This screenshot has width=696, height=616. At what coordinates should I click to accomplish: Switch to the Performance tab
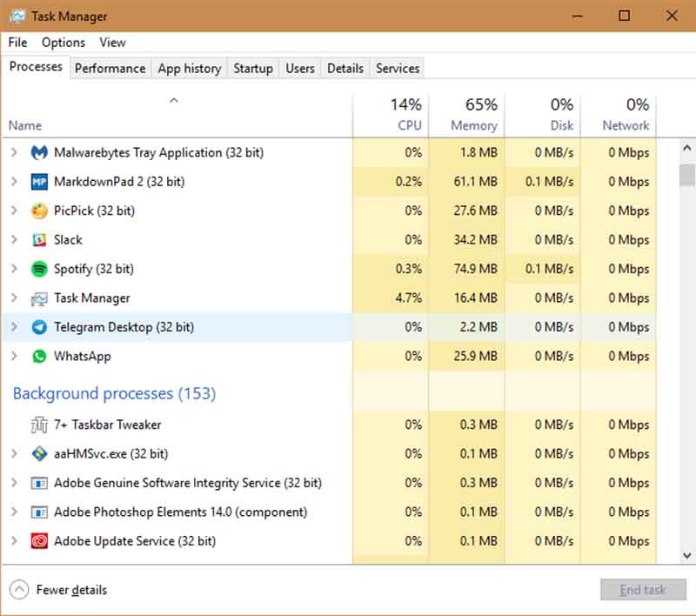coord(110,68)
